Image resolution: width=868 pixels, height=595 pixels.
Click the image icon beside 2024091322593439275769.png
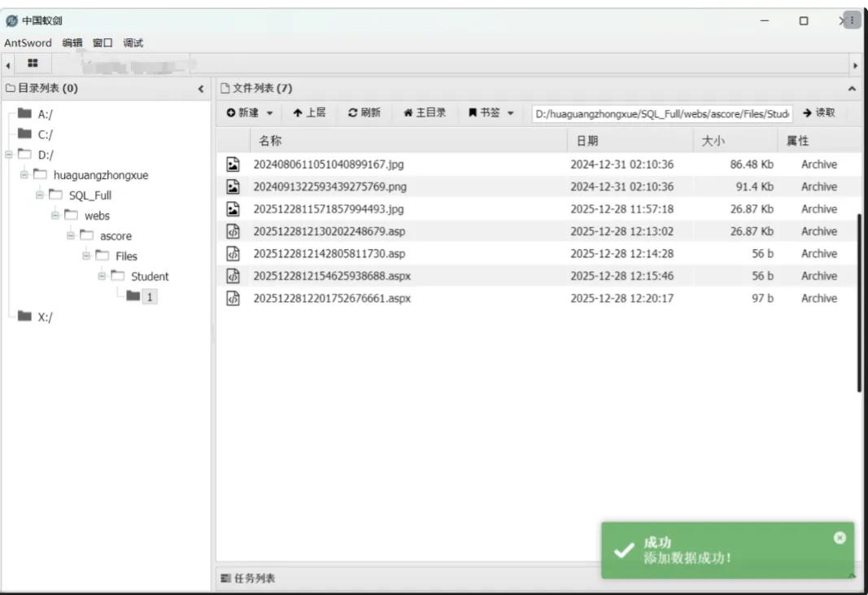[x=232, y=186]
